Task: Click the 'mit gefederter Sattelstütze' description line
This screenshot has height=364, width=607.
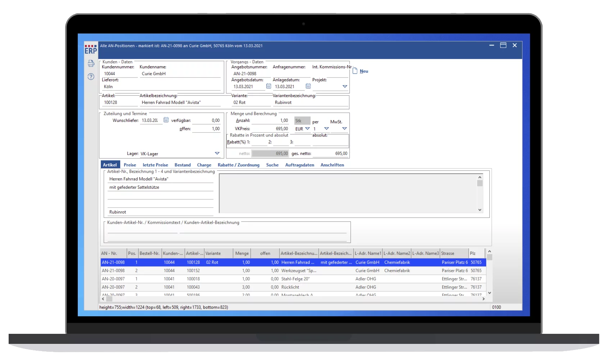Action: coord(160,187)
